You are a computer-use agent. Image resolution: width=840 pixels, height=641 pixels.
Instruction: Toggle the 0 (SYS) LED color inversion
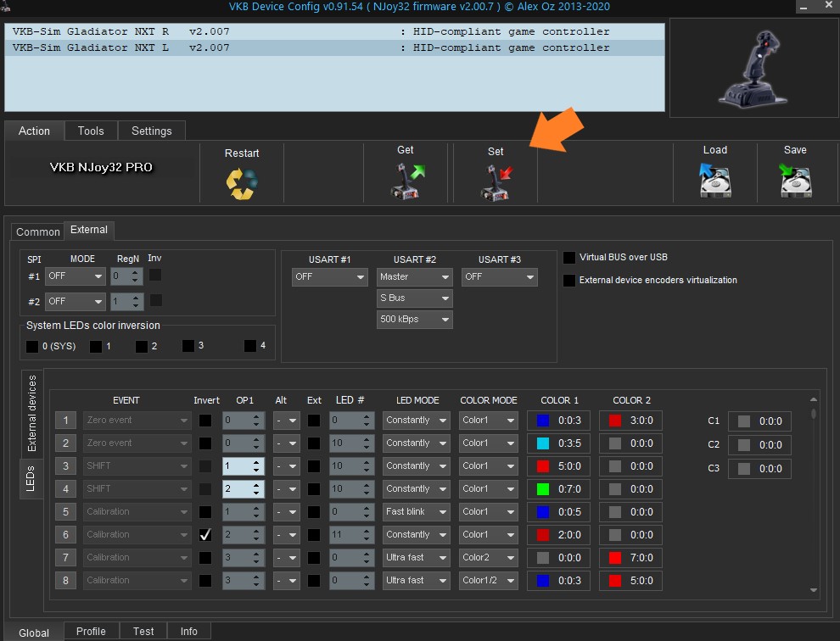32,346
